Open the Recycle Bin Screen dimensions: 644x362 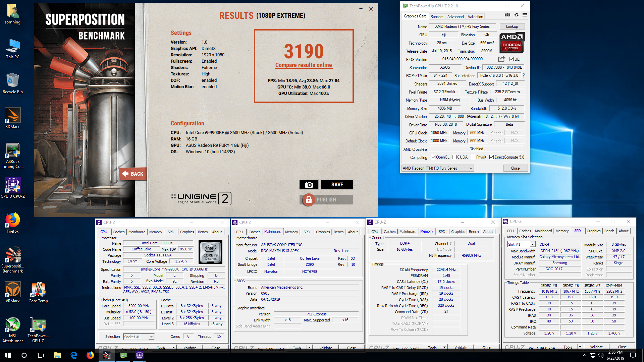coord(13,84)
